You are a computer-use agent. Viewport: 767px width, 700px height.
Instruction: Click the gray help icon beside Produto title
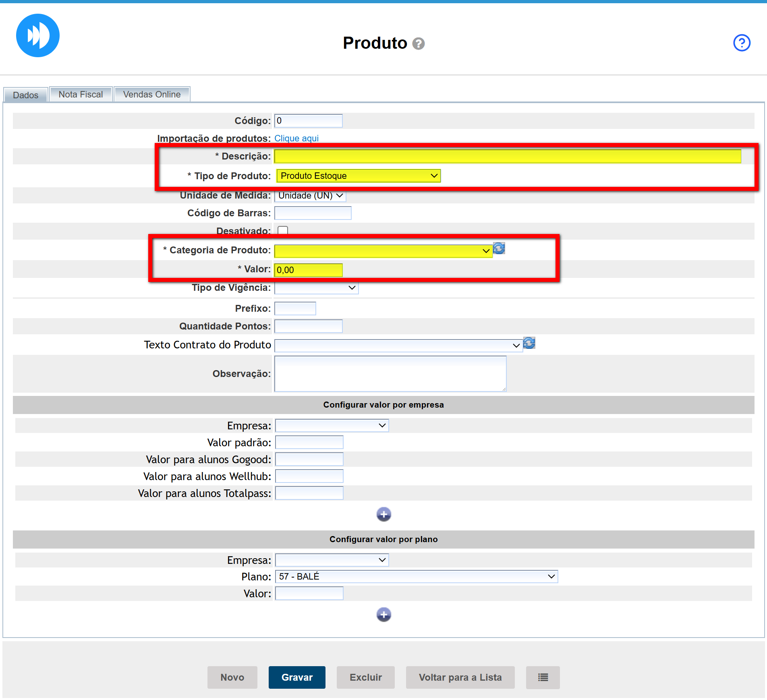419,43
